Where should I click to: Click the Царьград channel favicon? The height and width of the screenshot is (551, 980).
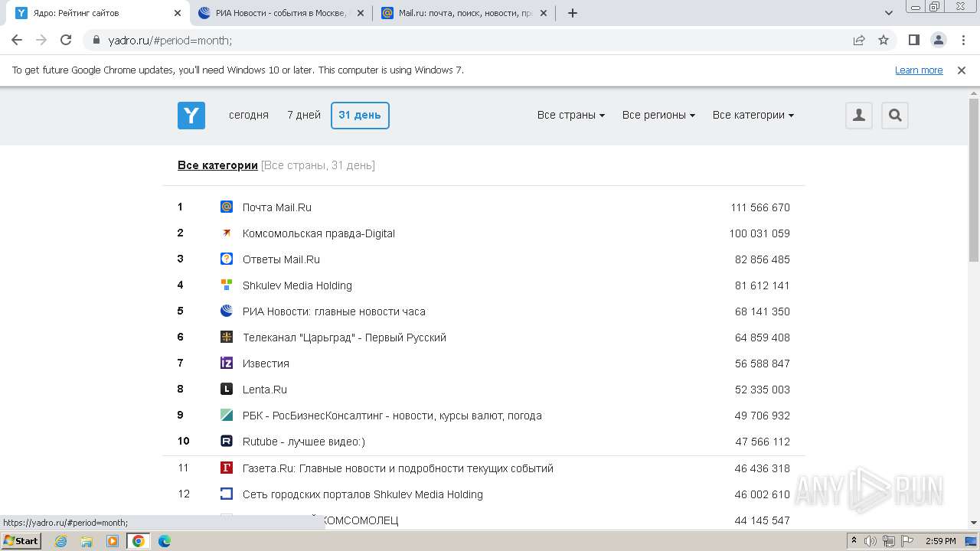227,337
